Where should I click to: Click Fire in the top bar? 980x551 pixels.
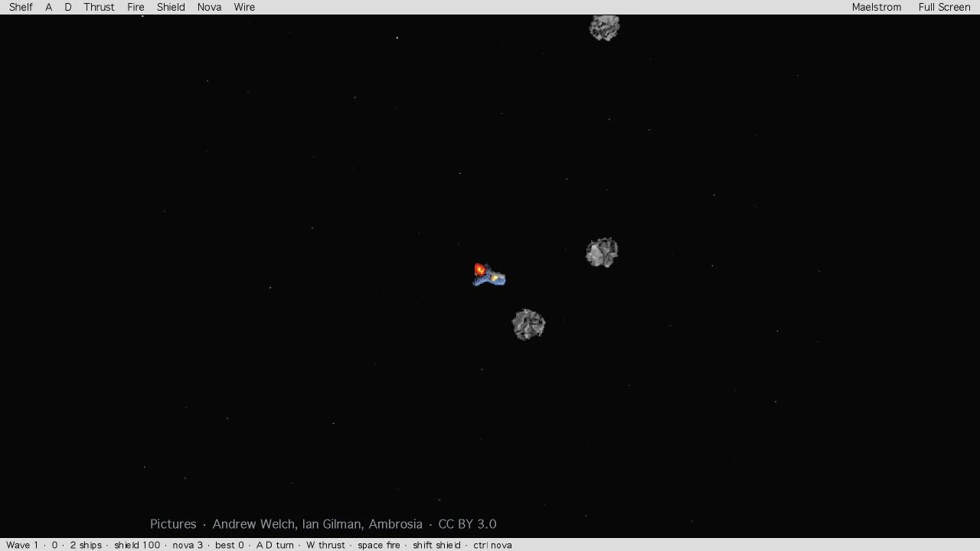tap(136, 7)
